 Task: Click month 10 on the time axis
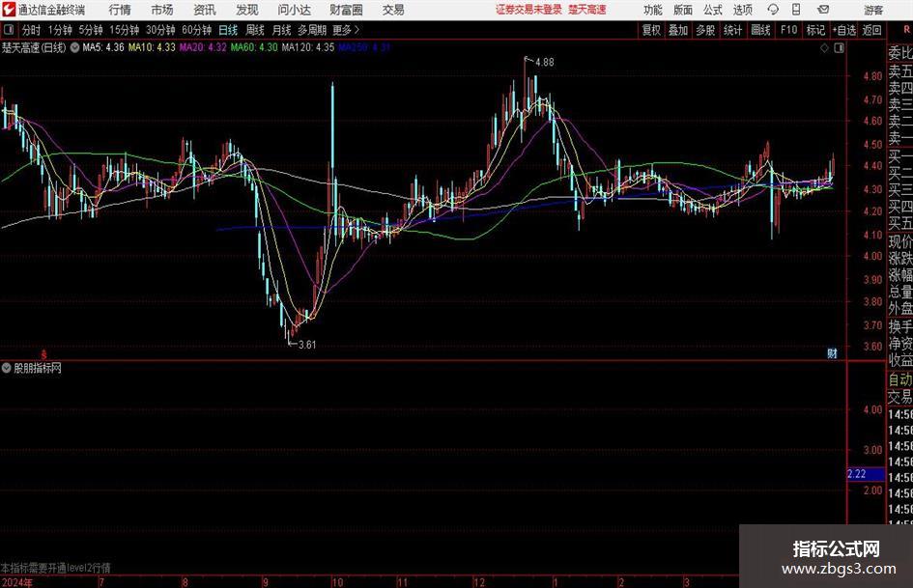click(x=338, y=582)
